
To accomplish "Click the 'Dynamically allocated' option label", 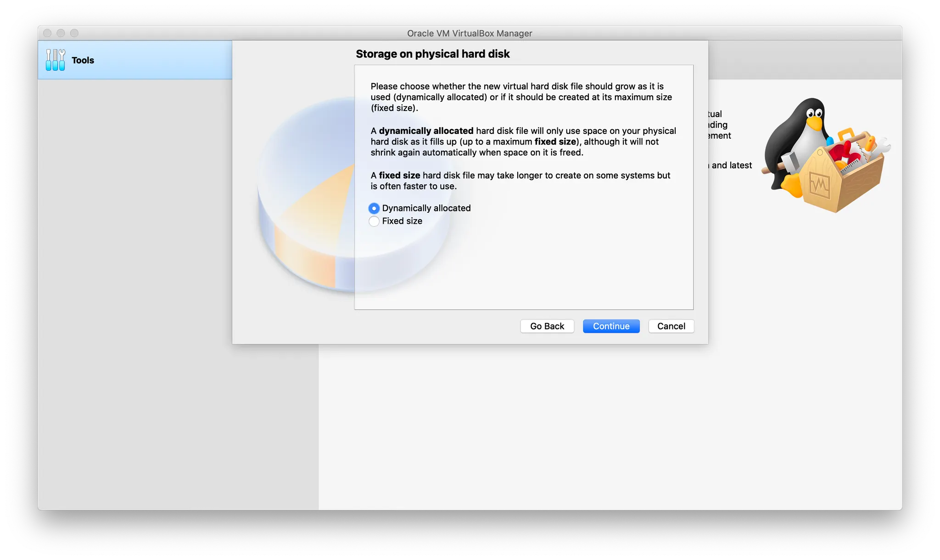I will tap(426, 208).
